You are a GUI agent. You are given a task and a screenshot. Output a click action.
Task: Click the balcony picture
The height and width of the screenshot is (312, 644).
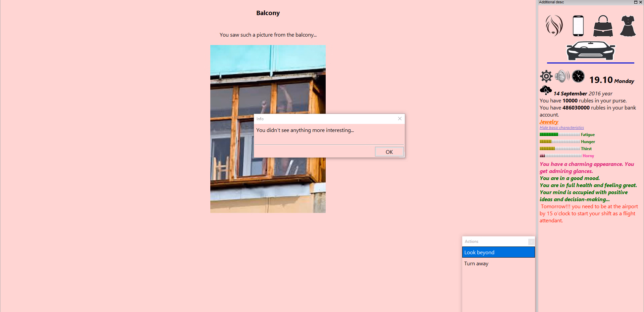[x=268, y=129]
